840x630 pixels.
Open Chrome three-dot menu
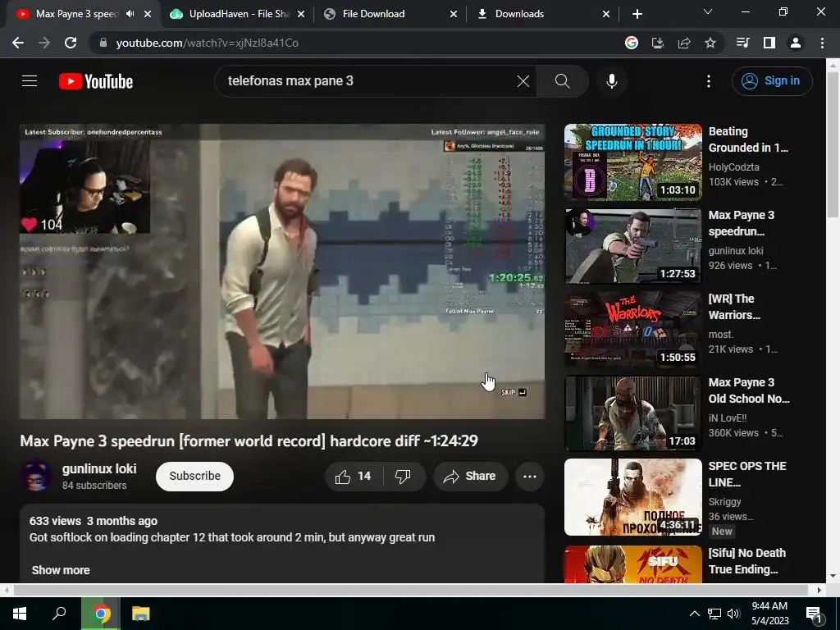pos(822,43)
